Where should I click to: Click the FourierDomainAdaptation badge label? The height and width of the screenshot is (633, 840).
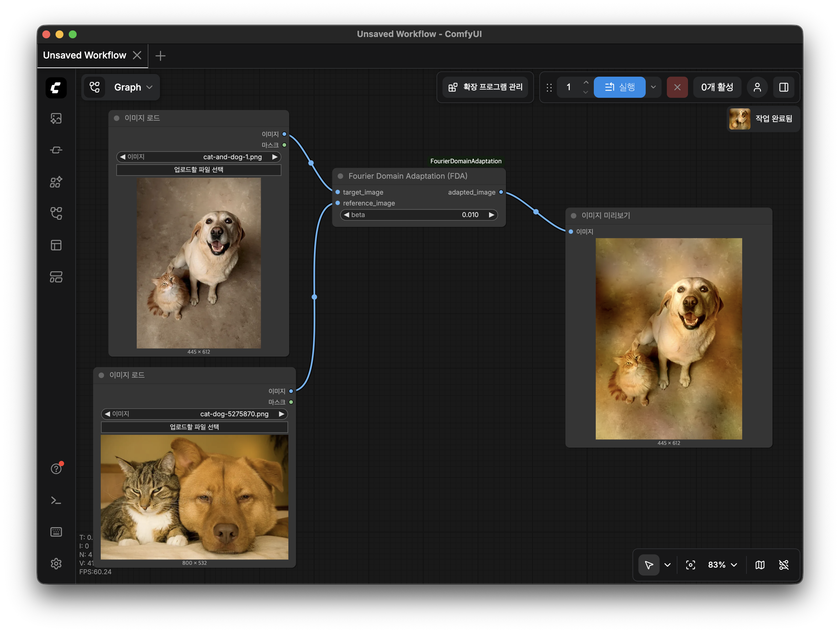click(x=466, y=161)
